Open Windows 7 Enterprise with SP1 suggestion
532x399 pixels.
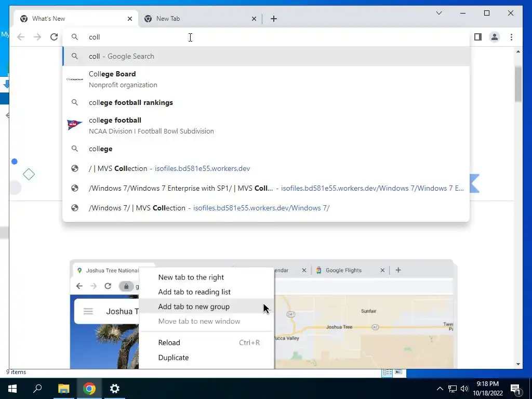266,188
